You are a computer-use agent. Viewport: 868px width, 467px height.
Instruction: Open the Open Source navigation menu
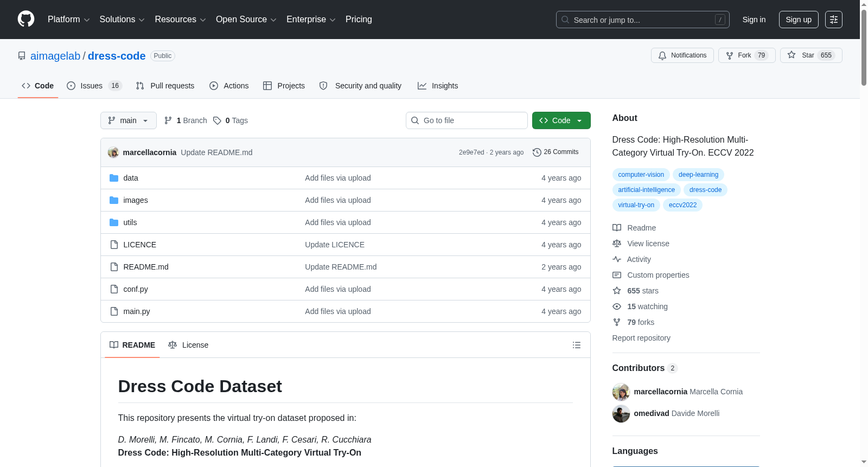[x=246, y=20]
